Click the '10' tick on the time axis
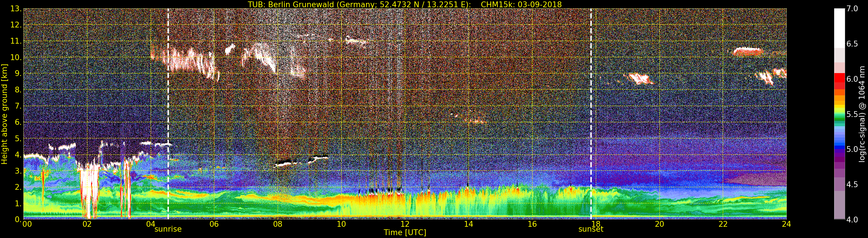Viewport: 868px width, 238px height. [341, 224]
